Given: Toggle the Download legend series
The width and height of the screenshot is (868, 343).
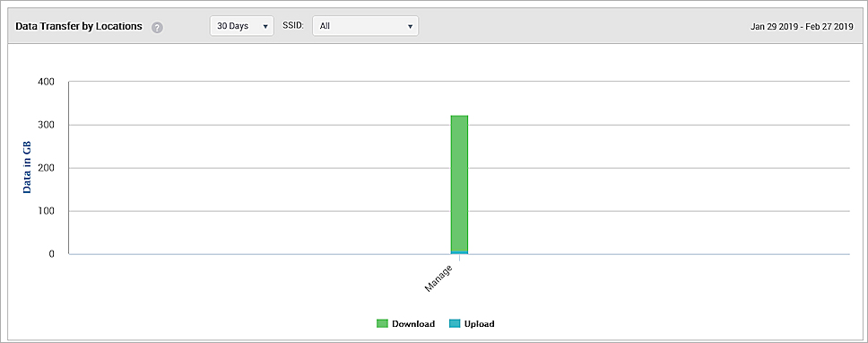Looking at the screenshot, I should coord(406,323).
